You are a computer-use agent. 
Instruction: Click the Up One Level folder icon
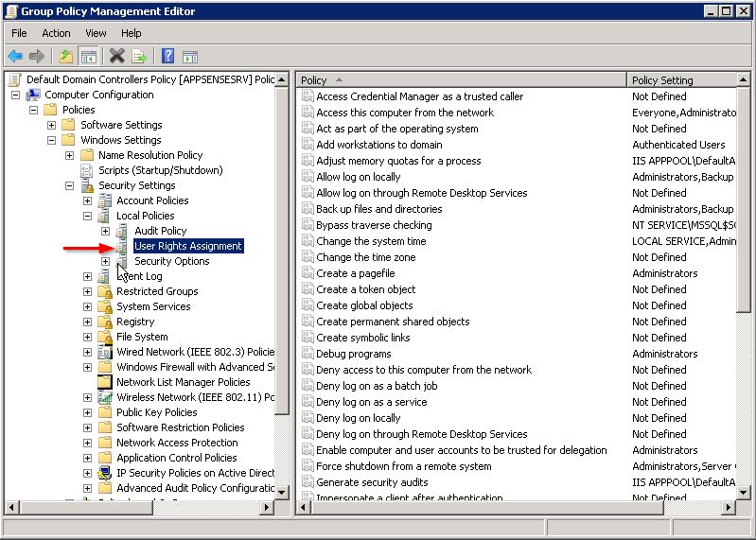tap(65, 57)
